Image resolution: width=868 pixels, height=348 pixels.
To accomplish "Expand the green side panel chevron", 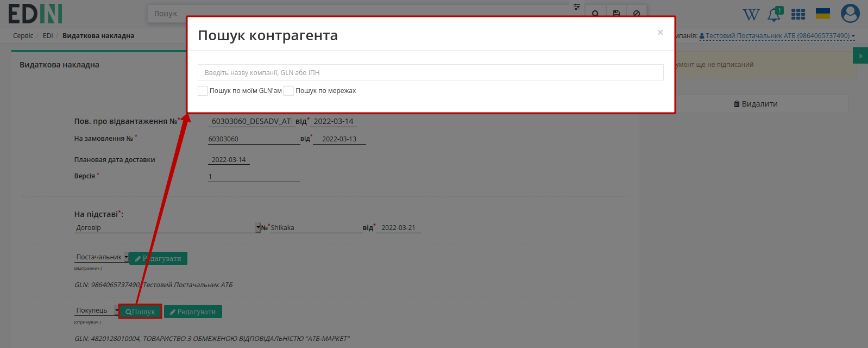I will point(860,55).
